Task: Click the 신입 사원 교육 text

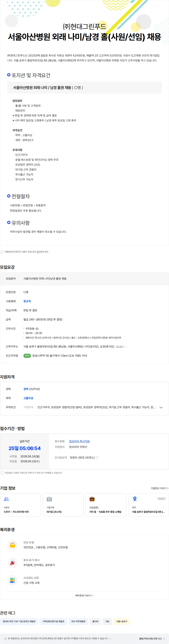Action: [x=31, y=583]
